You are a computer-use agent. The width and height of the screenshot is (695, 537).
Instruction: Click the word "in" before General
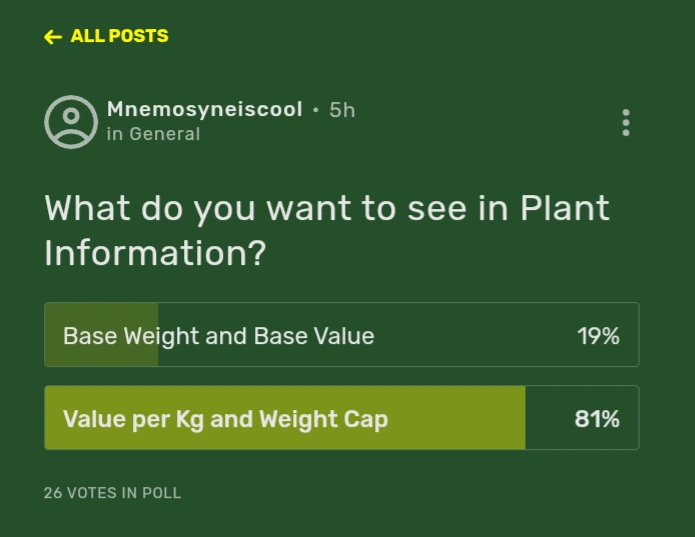(x=115, y=134)
